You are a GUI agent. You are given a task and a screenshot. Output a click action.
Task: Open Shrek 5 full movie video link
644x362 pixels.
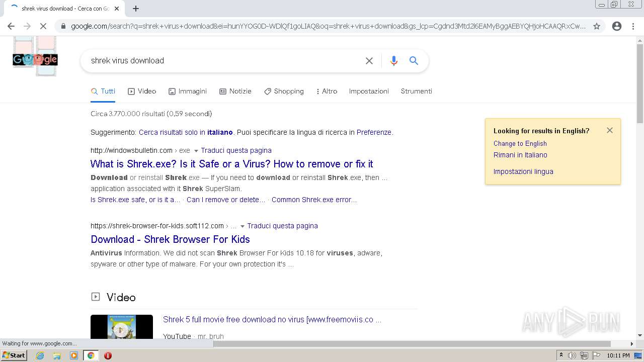(272, 319)
